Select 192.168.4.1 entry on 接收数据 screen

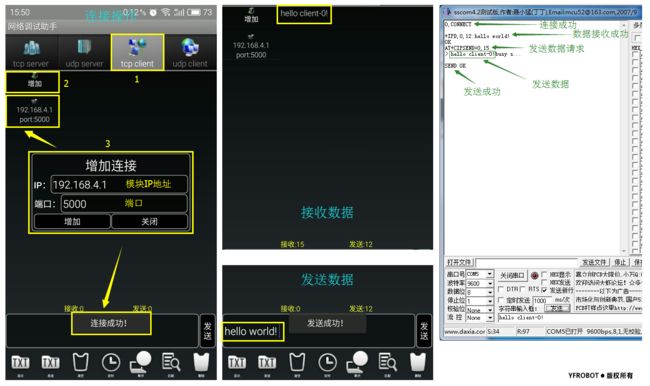[x=251, y=46]
